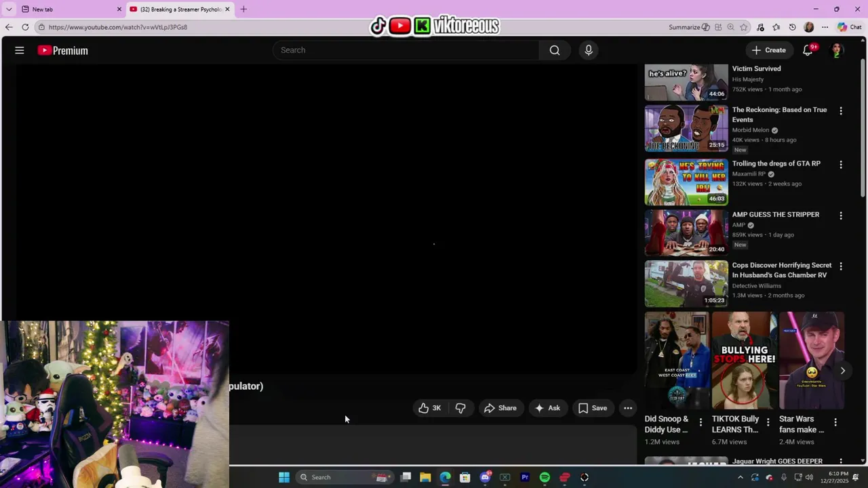Go to YouTube Premium home logo
The image size is (868, 488).
(62, 50)
